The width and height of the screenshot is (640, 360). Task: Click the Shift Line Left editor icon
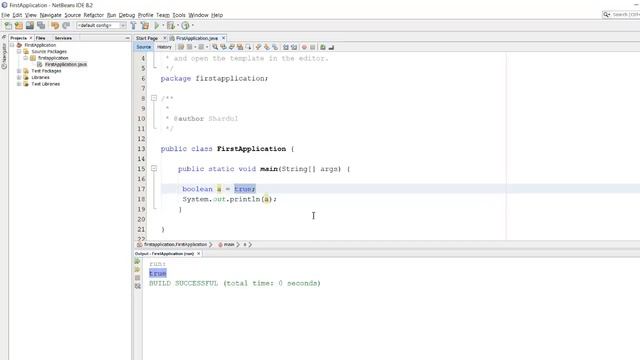[286, 47]
